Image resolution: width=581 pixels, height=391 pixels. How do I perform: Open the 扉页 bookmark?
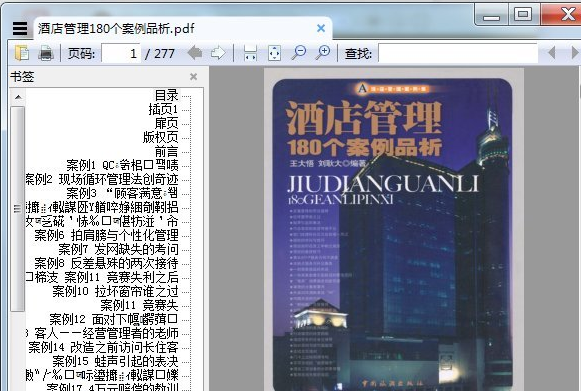point(166,123)
